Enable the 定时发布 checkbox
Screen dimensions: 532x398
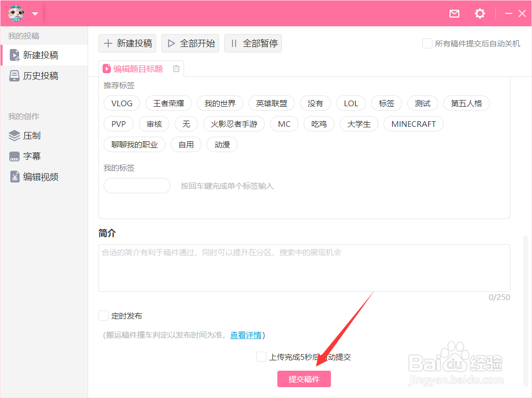(103, 316)
